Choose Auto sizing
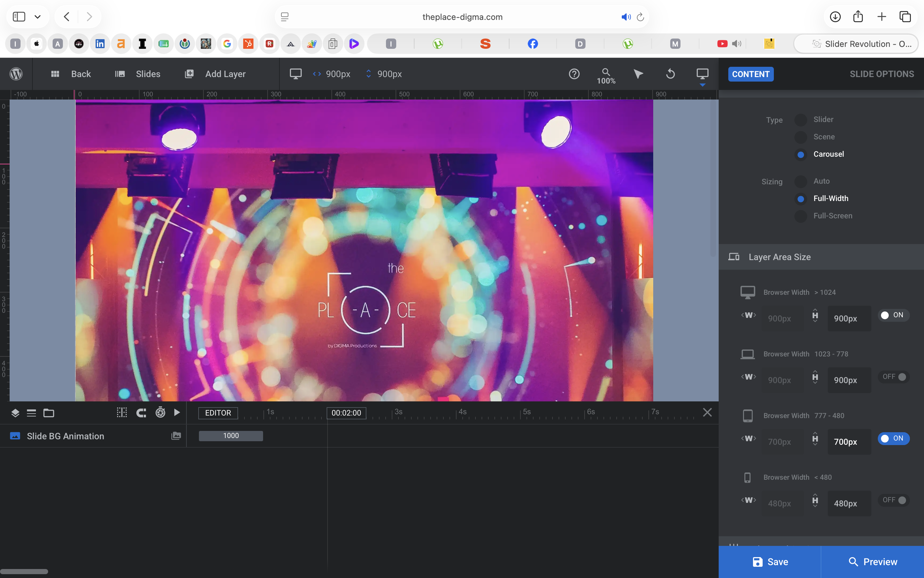 [801, 181]
